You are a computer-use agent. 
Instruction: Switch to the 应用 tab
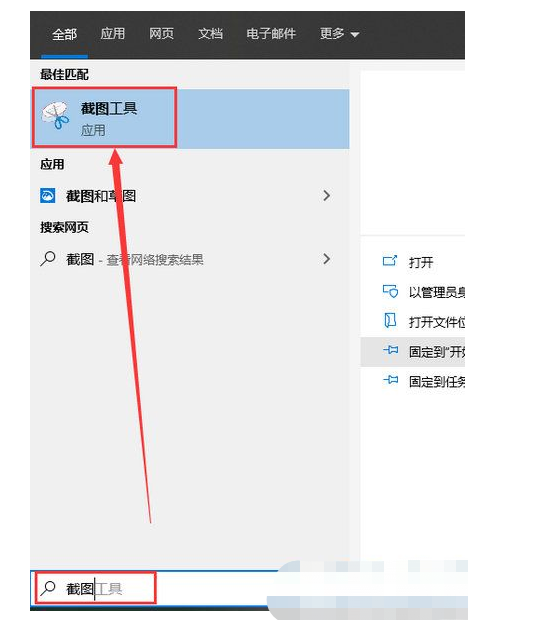click(x=113, y=34)
